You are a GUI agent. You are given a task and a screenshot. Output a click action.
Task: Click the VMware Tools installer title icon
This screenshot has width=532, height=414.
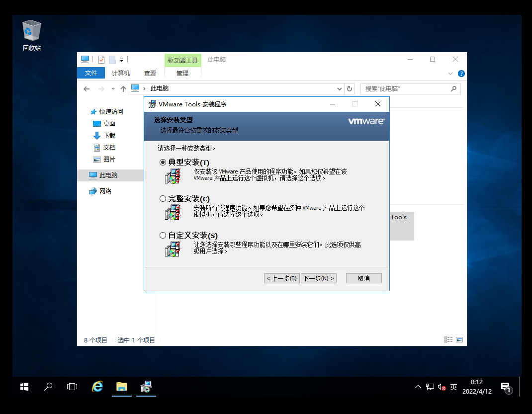point(152,104)
